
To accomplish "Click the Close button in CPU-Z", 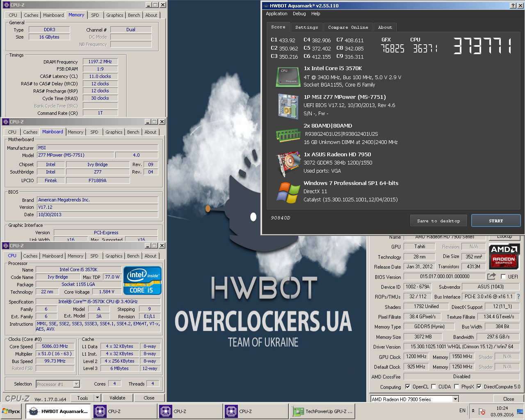I will 149,398.
